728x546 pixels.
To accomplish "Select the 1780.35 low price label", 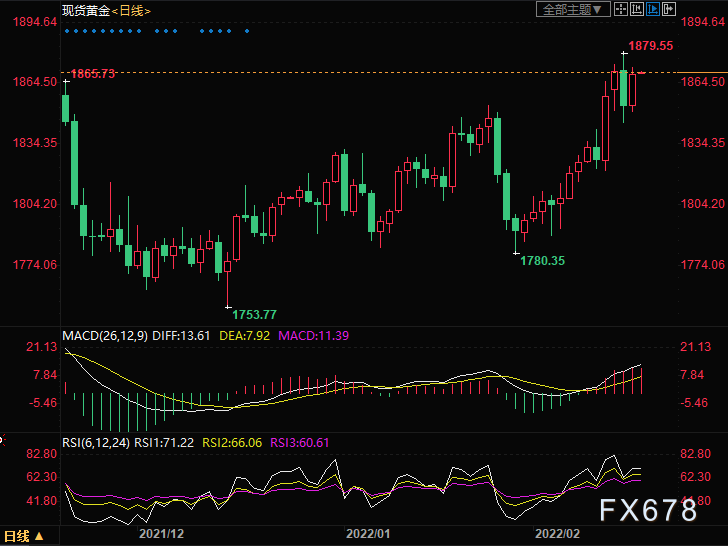I will [542, 261].
